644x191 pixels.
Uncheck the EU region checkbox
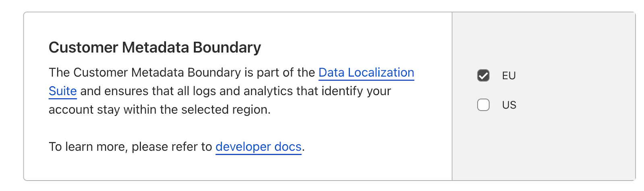point(483,75)
